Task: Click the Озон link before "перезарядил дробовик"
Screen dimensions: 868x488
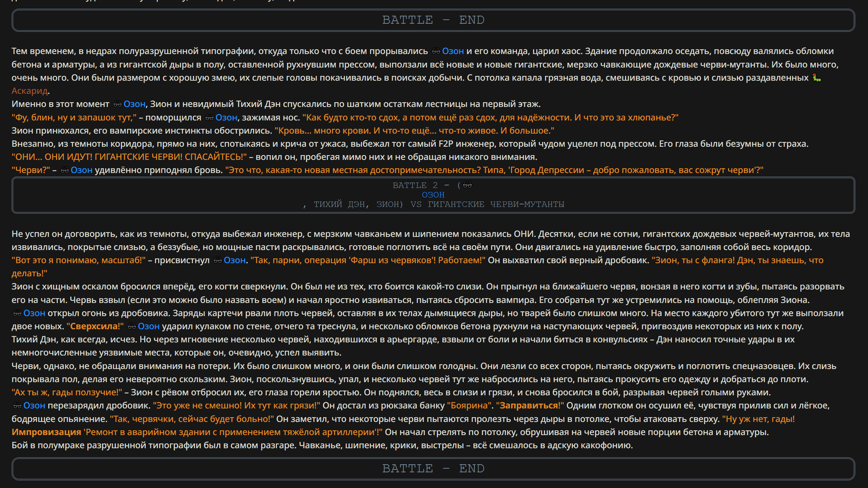Action: pyautogui.click(x=34, y=406)
